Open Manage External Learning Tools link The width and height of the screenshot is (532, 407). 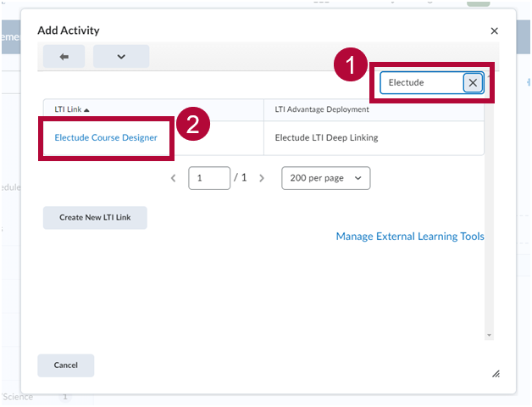[410, 237]
